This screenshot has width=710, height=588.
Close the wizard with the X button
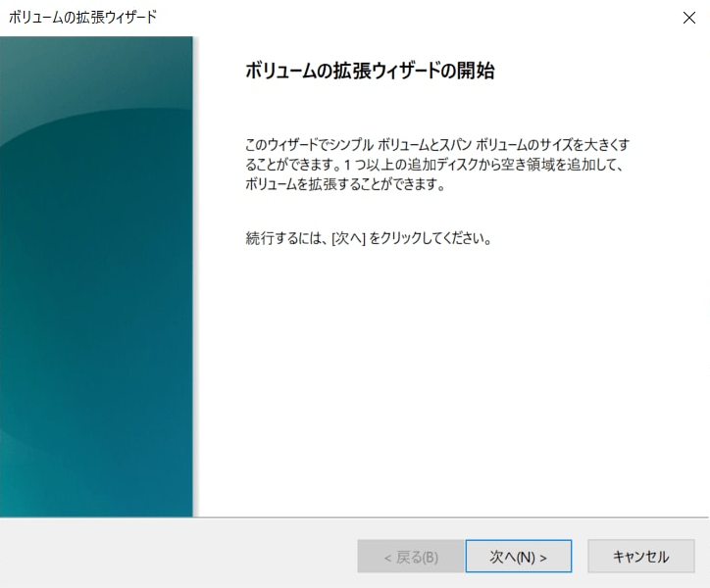688,18
